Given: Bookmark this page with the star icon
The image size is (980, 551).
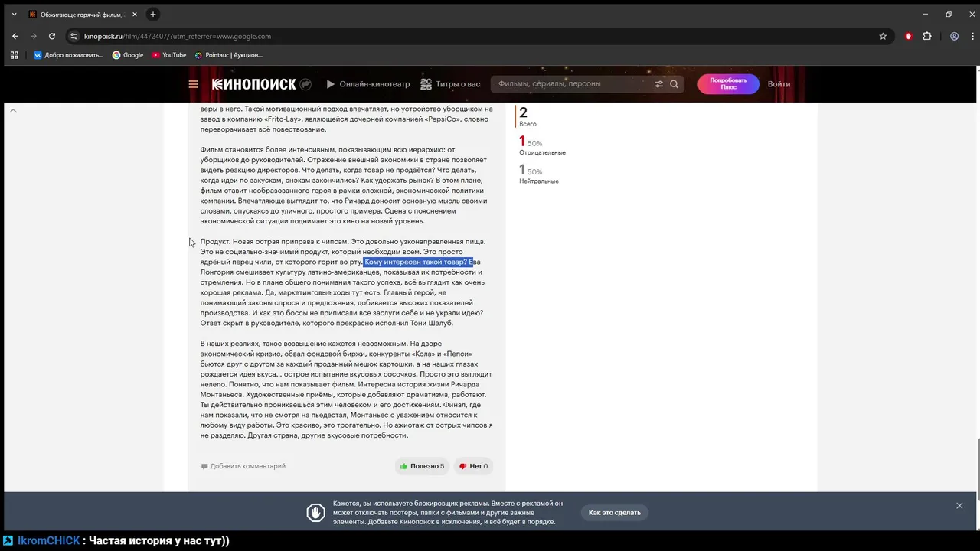Looking at the screenshot, I should (883, 36).
